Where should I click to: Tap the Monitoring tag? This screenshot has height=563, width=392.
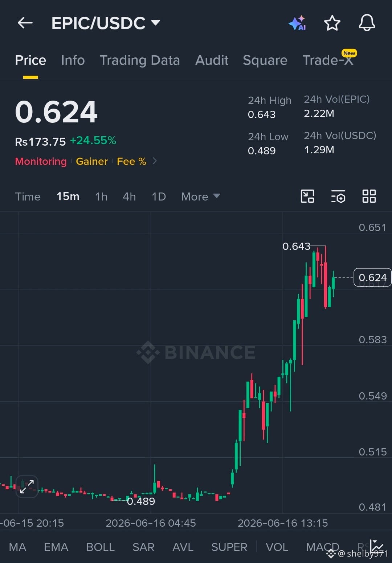click(x=41, y=161)
